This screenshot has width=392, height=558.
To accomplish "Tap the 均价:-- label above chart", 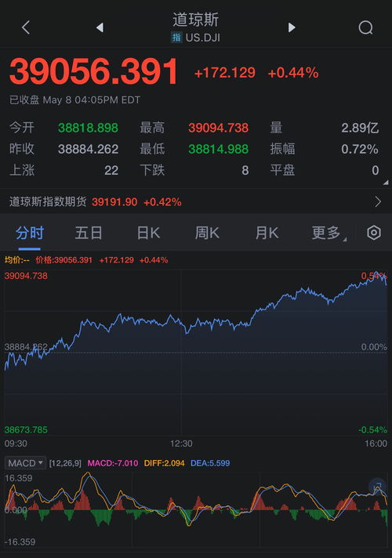I will pos(16,259).
